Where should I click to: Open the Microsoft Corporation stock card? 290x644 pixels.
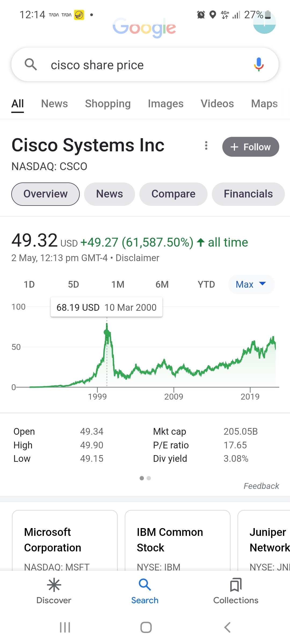65,540
